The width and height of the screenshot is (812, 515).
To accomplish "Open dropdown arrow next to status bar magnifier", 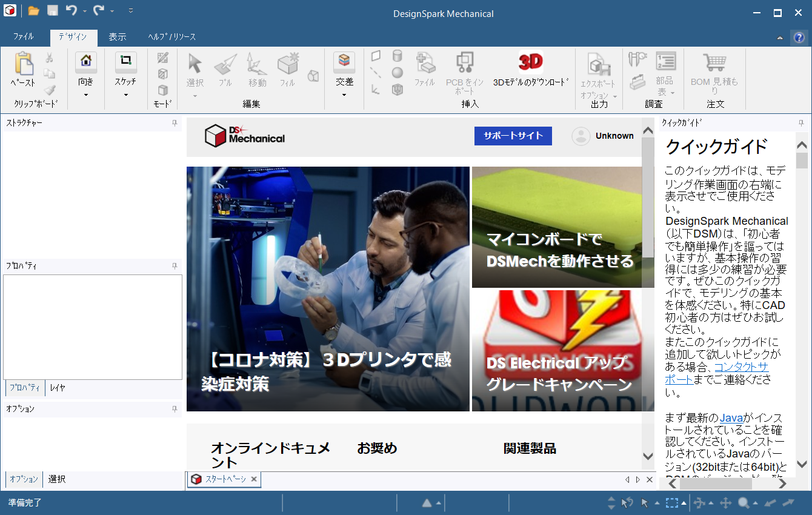I will click(755, 503).
